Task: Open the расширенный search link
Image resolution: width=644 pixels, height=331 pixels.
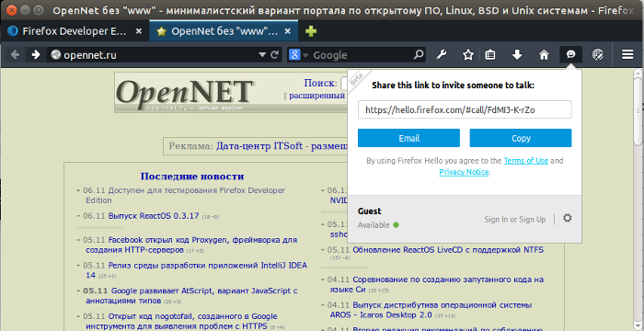Action: [x=316, y=96]
